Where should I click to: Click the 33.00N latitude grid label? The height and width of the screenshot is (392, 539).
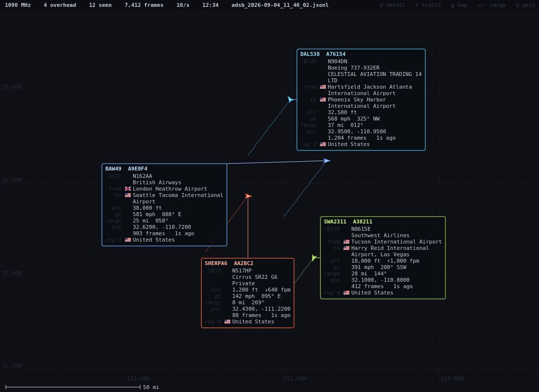(12, 87)
